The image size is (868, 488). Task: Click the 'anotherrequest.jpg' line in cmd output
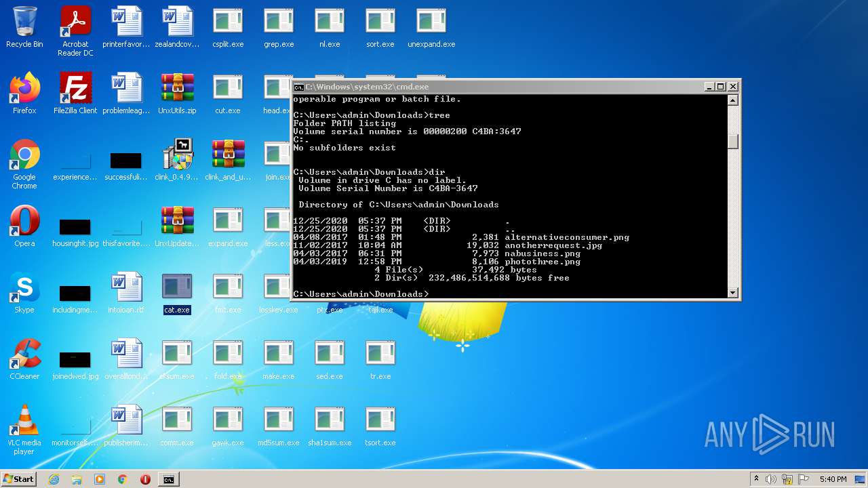(x=448, y=245)
